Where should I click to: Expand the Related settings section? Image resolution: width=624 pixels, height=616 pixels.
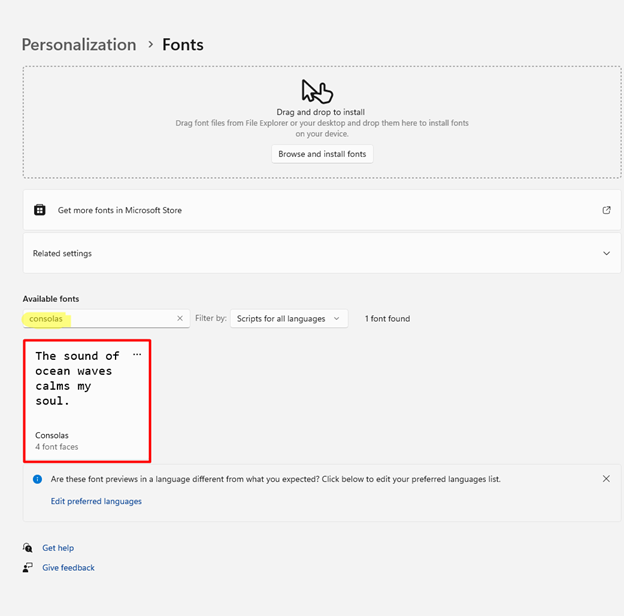pyautogui.click(x=606, y=253)
